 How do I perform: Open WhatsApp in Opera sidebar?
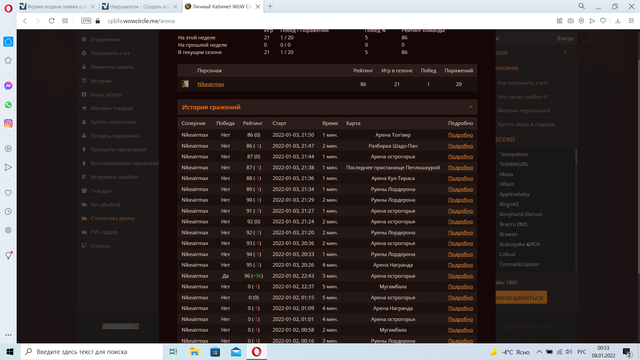coord(8,105)
